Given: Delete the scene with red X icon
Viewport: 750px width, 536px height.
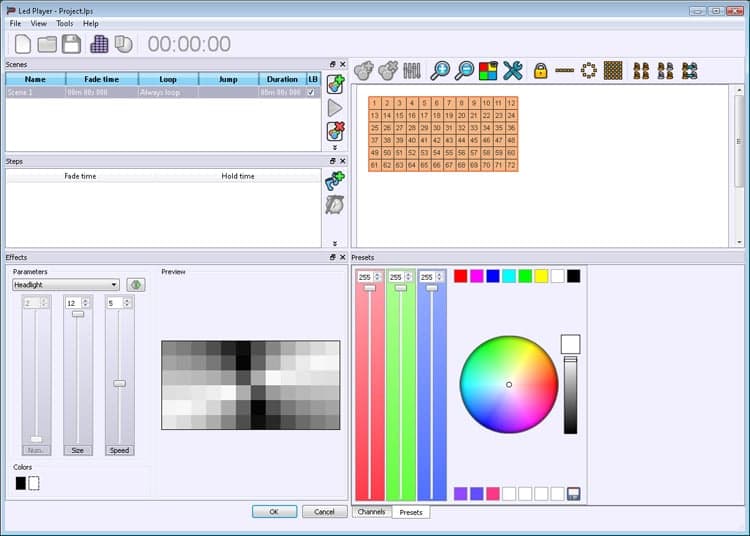Looking at the screenshot, I should coord(336,131).
